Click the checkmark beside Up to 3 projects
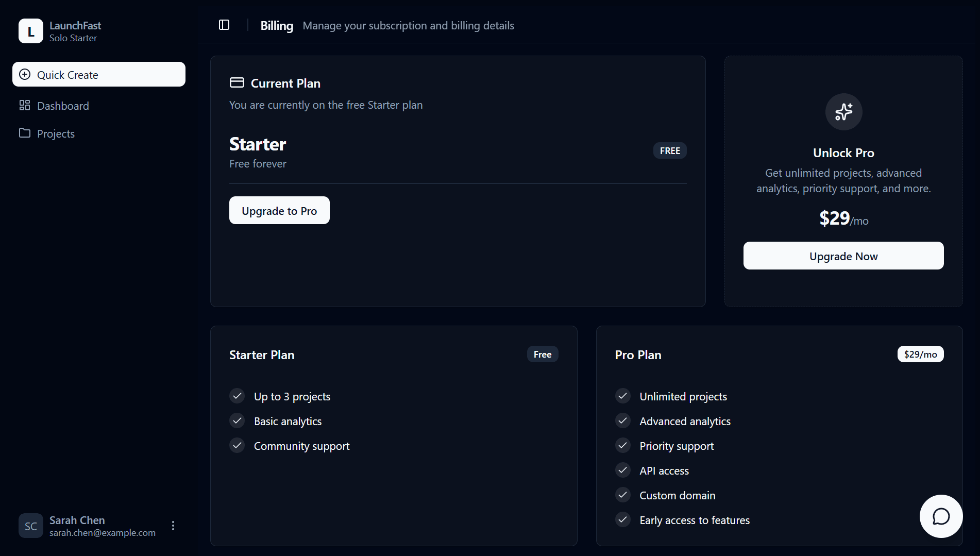Viewport: 980px width, 556px height. coord(237,396)
